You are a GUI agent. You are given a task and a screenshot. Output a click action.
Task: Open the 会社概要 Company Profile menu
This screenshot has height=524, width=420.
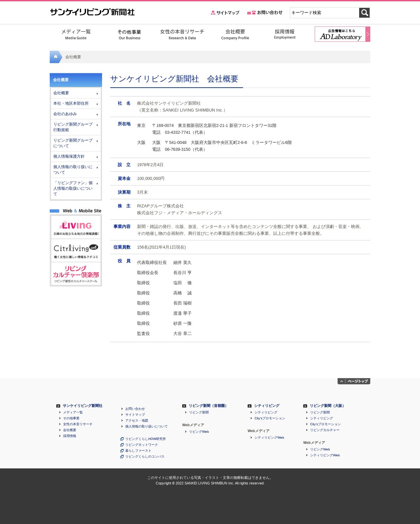point(235,34)
